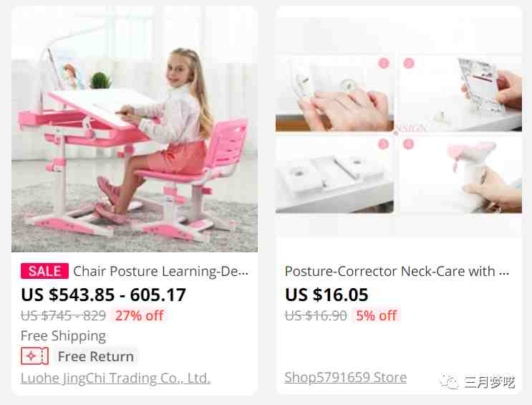Click the 27% off discount label
This screenshot has height=405, width=532.
click(x=140, y=315)
